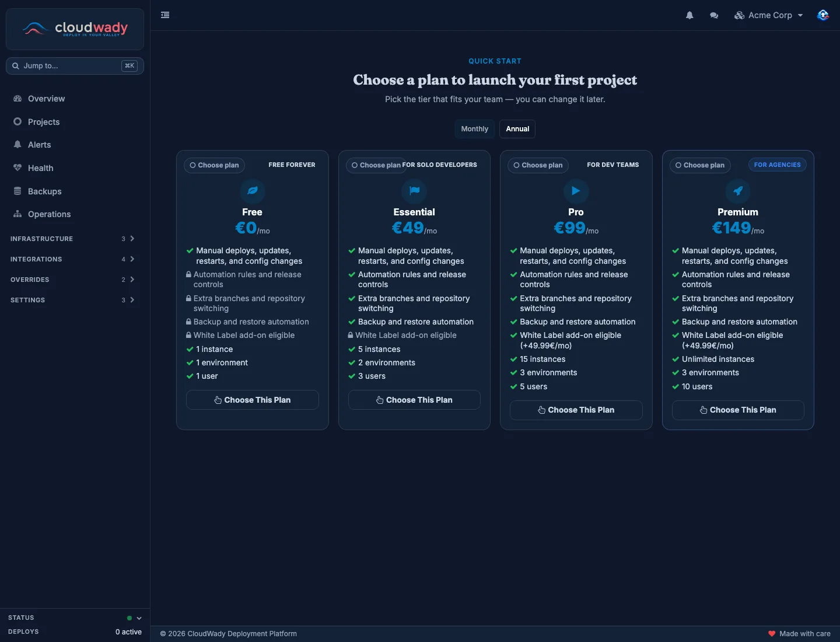Image resolution: width=840 pixels, height=642 pixels.
Task: Click the Alerts bell icon in sidebar
Action: (x=17, y=145)
